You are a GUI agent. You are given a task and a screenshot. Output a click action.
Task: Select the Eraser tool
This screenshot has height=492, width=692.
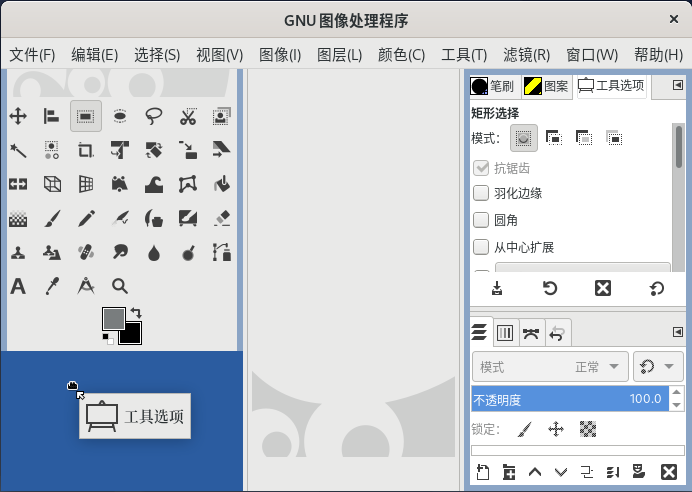coord(222,218)
